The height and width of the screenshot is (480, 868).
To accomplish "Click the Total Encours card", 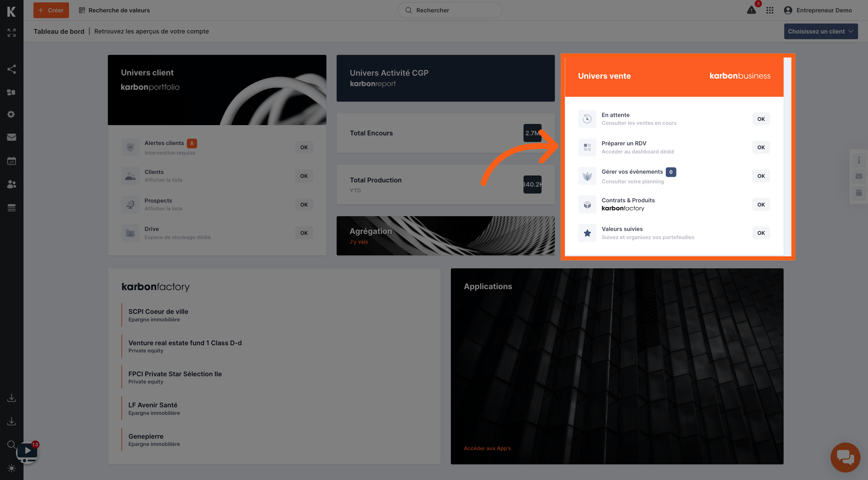I will click(445, 133).
